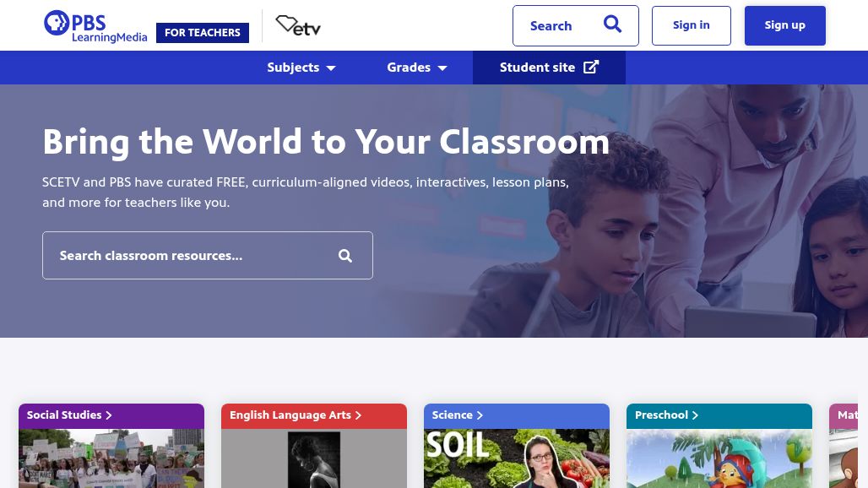Click the header Search box
868x488 pixels.
coord(576,25)
